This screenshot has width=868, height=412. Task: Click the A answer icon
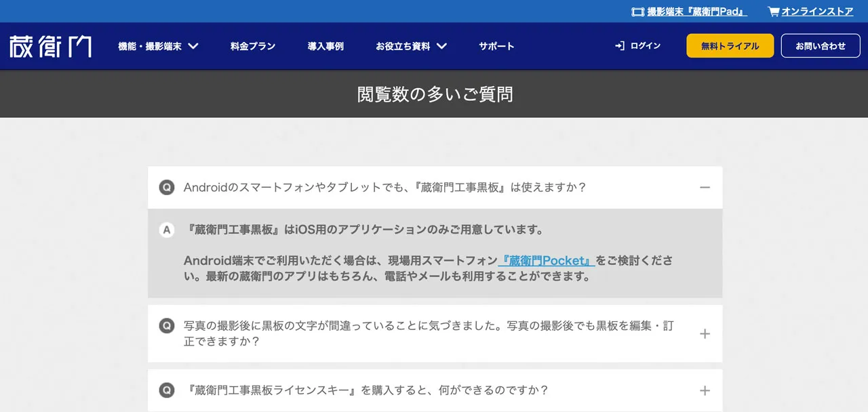(x=167, y=230)
